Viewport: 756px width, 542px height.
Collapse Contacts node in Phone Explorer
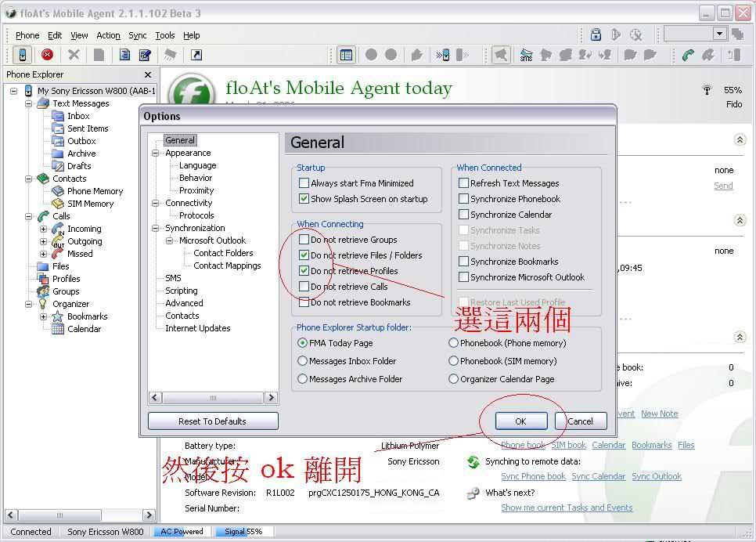click(x=28, y=179)
